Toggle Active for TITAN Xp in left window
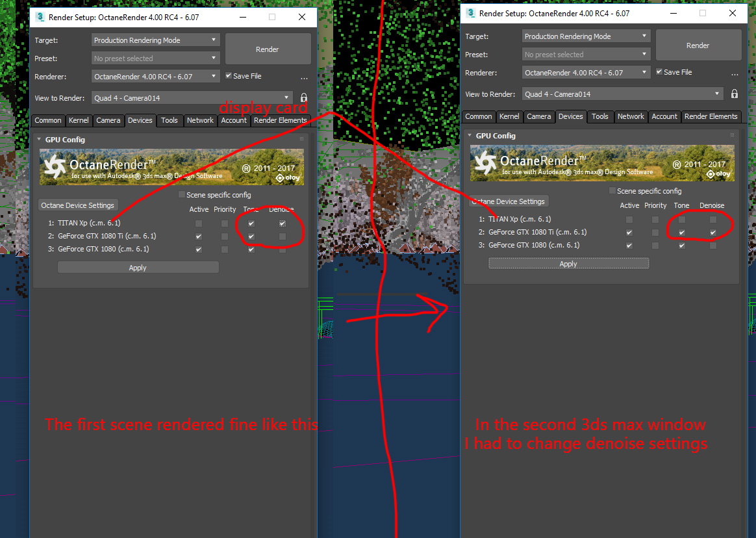This screenshot has height=538, width=756. [x=199, y=224]
